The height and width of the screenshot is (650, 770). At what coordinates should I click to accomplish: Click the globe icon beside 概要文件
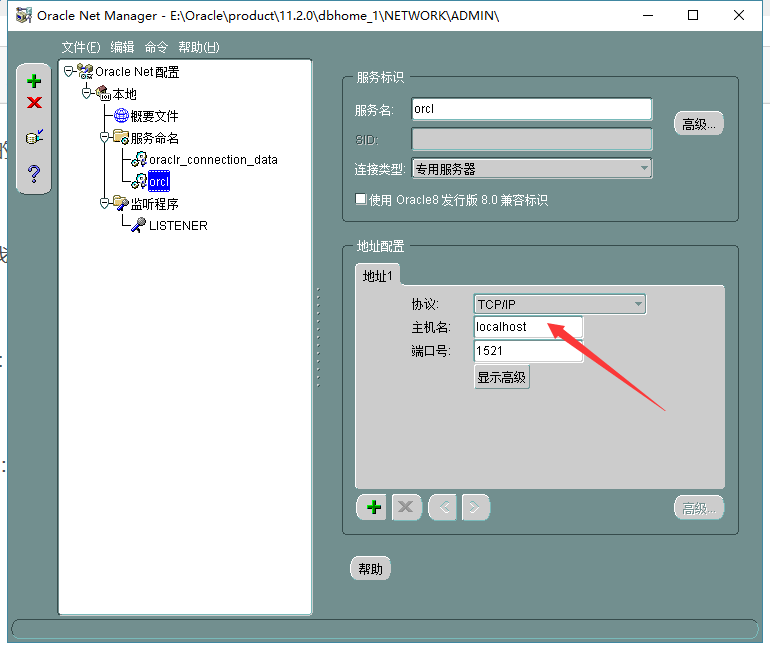click(x=121, y=115)
